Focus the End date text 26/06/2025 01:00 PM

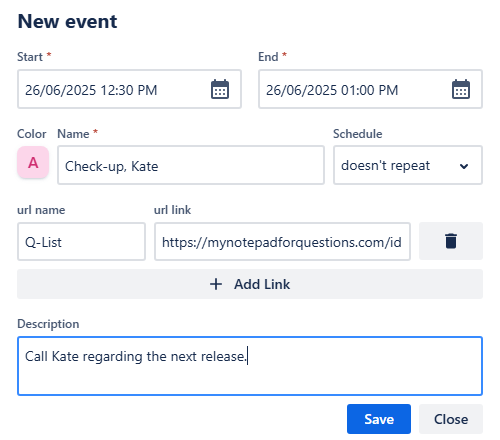click(332, 90)
